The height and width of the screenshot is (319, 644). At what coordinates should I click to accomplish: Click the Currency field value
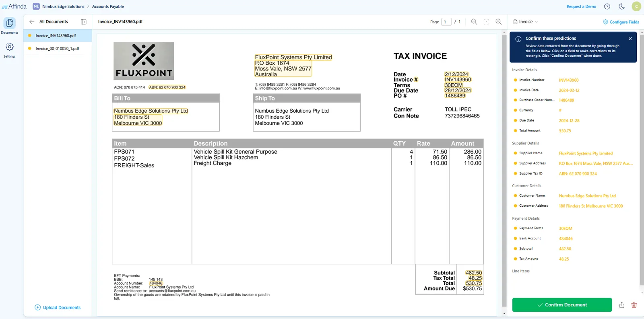point(560,110)
